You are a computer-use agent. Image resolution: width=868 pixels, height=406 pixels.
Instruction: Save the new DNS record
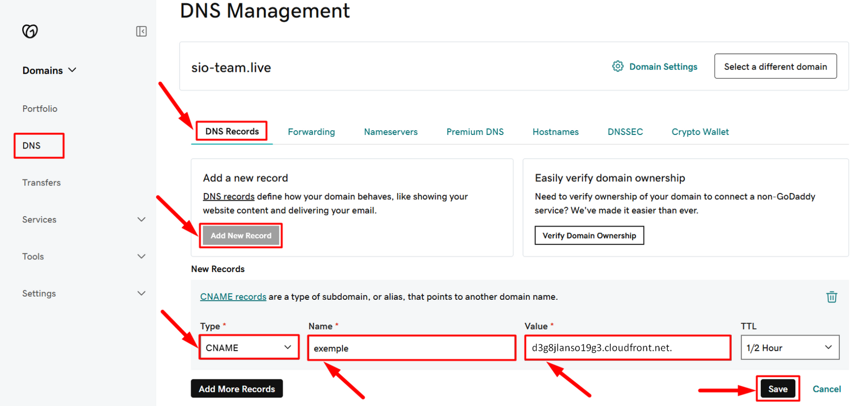(x=777, y=389)
